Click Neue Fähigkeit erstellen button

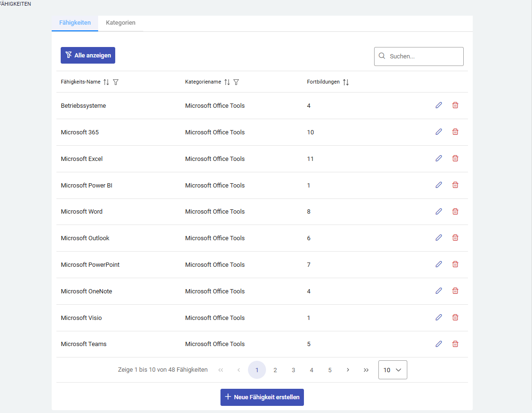pos(262,397)
